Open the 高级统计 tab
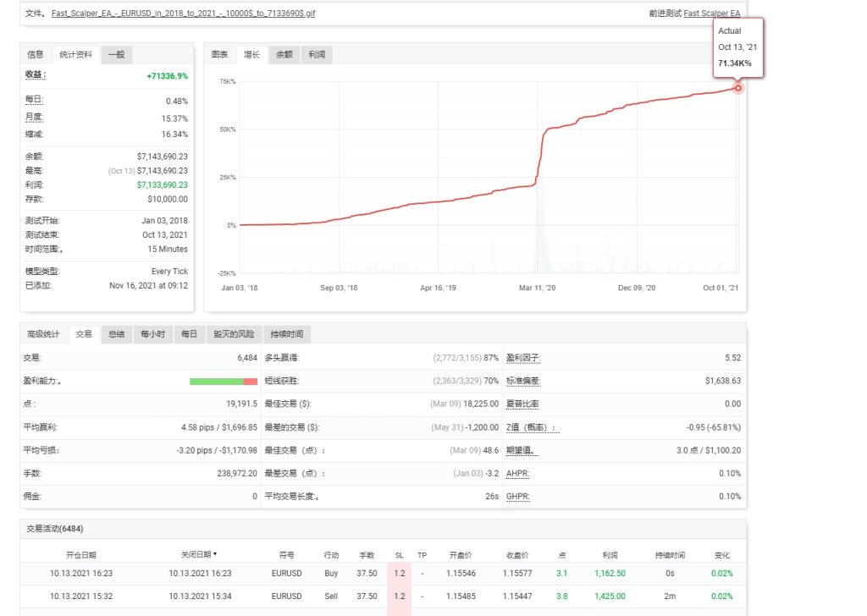This screenshot has width=867, height=616. point(44,333)
